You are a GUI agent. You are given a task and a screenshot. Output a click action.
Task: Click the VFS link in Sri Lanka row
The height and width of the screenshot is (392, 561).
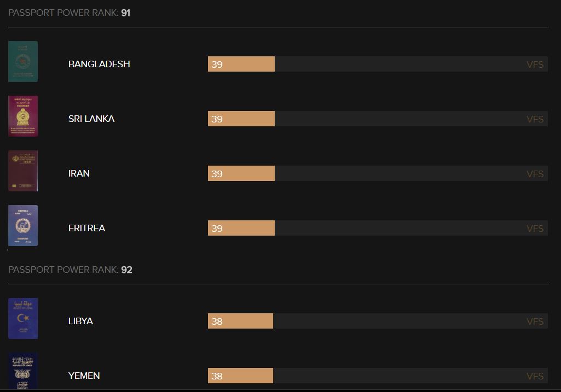[535, 119]
